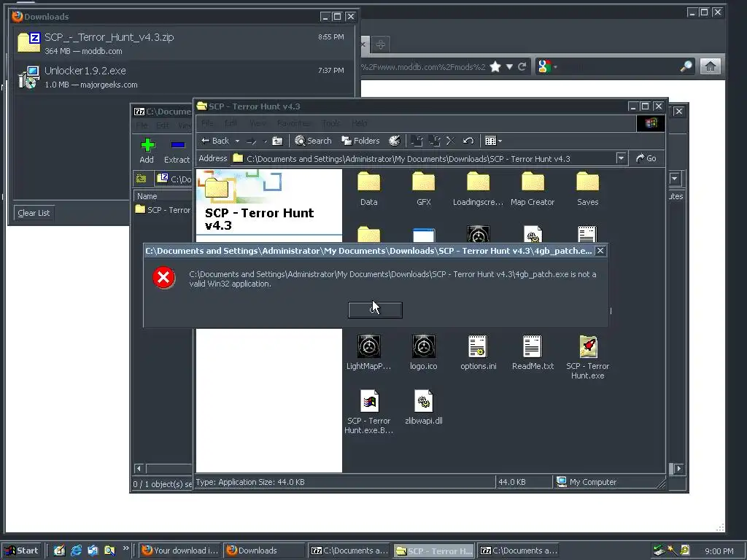Screen dimensions: 747x560
Task: Click the 7-Zip left horizontal scroll arrow
Action: [x=139, y=469]
